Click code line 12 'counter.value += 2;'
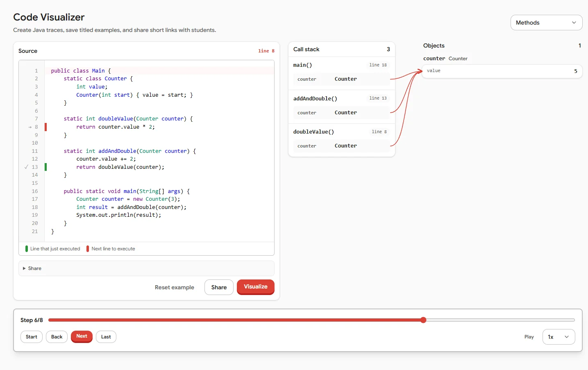Screen dimensions: 588x370 [x=106, y=159]
